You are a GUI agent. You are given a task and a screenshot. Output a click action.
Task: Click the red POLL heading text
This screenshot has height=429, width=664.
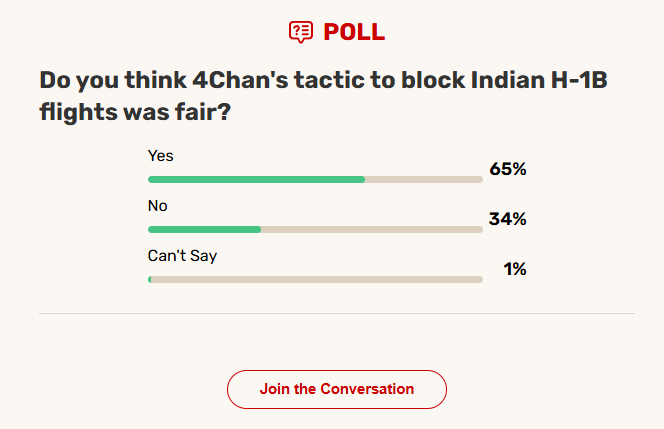click(x=354, y=32)
